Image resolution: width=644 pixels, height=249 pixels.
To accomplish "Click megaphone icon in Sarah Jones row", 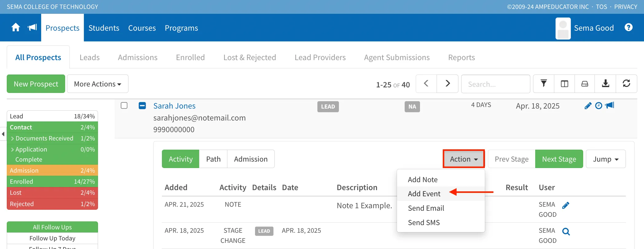I will [x=610, y=105].
